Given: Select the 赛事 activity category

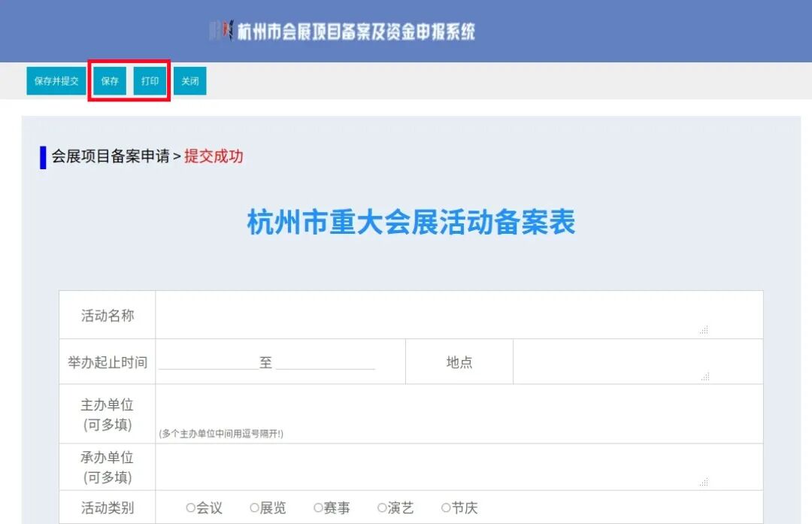Looking at the screenshot, I should (x=320, y=507).
